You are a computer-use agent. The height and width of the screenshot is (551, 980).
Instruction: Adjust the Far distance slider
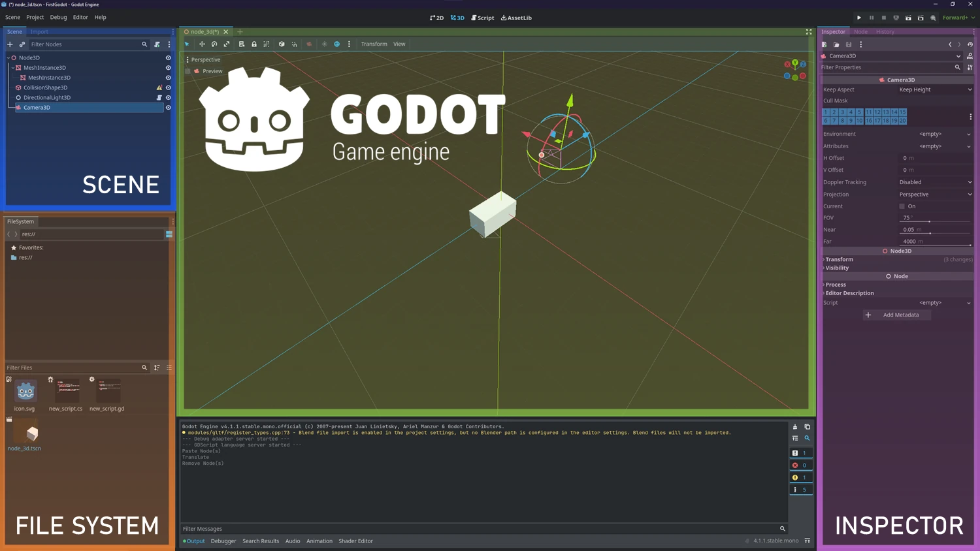pos(935,245)
